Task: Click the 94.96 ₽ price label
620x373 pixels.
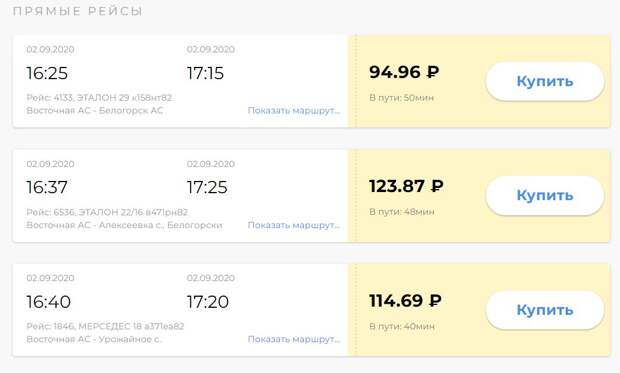Action: click(x=404, y=72)
